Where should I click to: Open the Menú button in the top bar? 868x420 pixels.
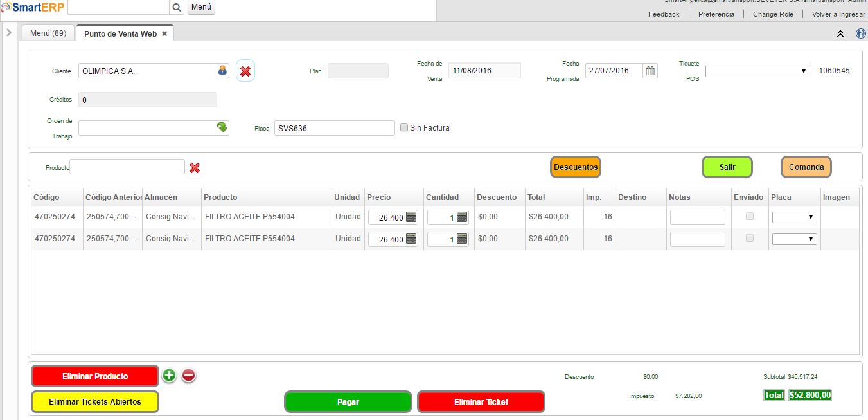[x=201, y=7]
